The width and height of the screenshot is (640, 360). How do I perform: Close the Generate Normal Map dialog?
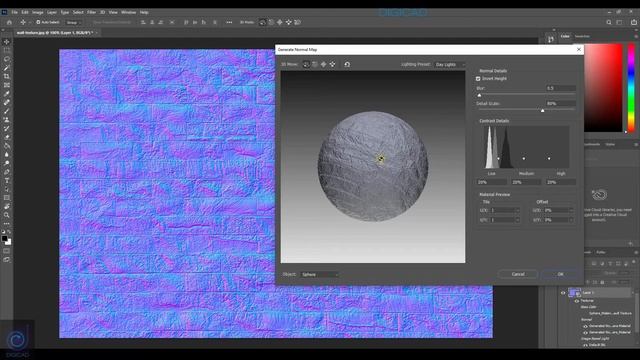pyautogui.click(x=578, y=49)
